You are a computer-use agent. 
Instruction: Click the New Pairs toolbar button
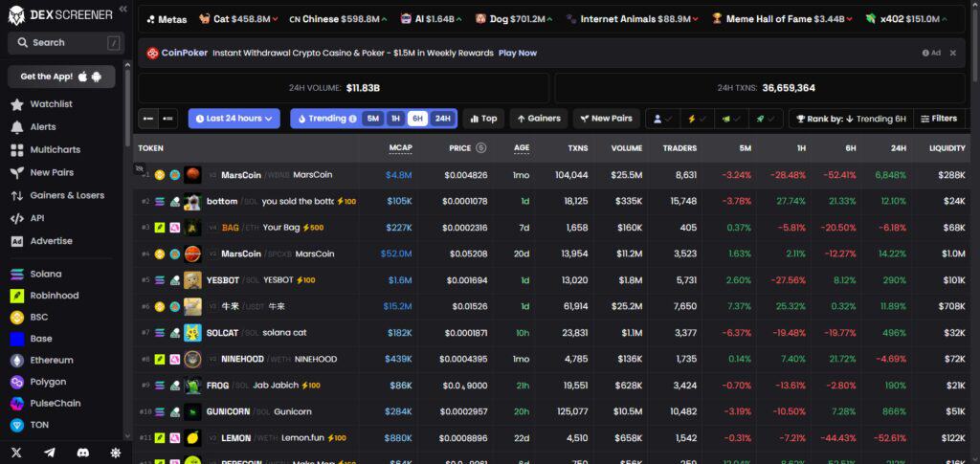606,119
